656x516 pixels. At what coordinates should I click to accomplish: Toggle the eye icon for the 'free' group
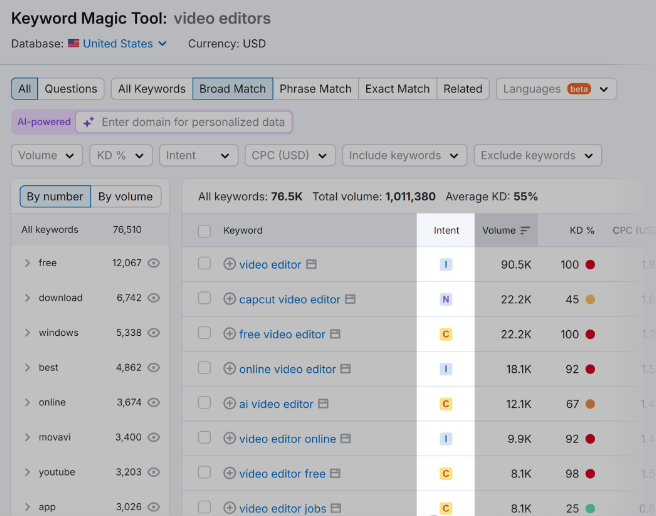154,263
